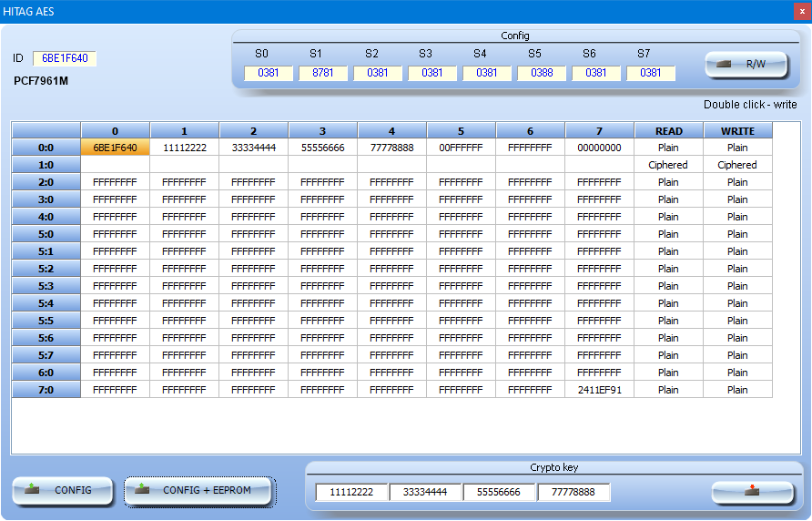Screen dimensions: 812x521
Task: Select row header 5:7
Action: (46, 355)
